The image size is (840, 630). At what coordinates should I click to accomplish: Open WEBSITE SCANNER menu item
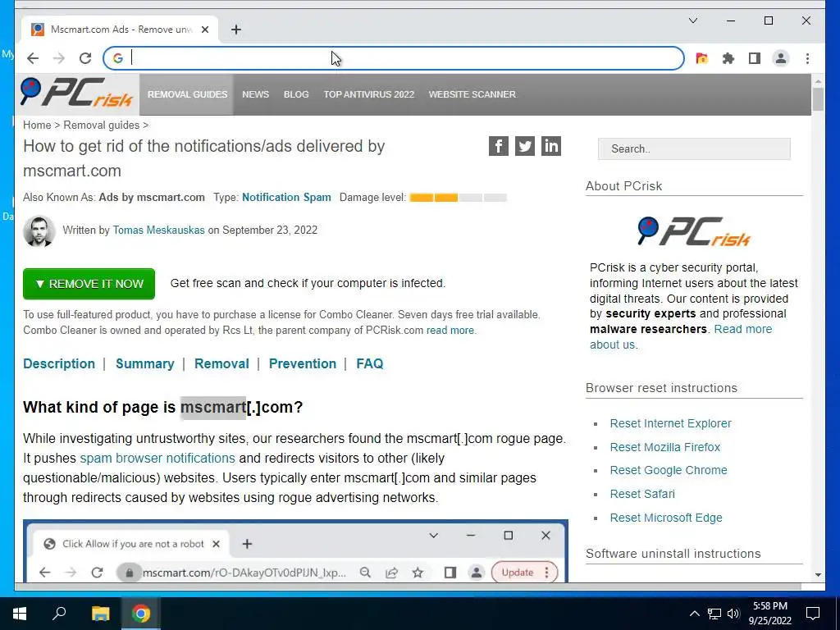coord(472,94)
